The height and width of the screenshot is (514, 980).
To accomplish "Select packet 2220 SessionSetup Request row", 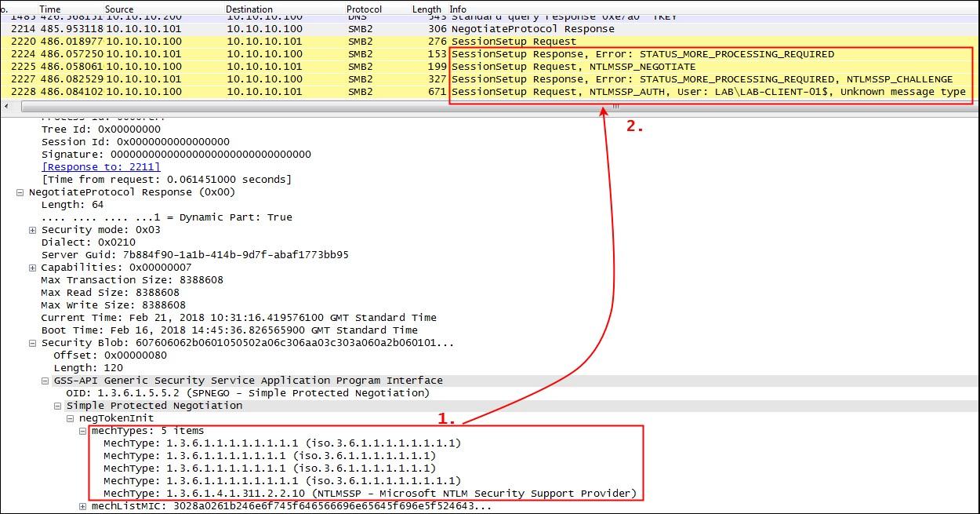I will coord(314,42).
